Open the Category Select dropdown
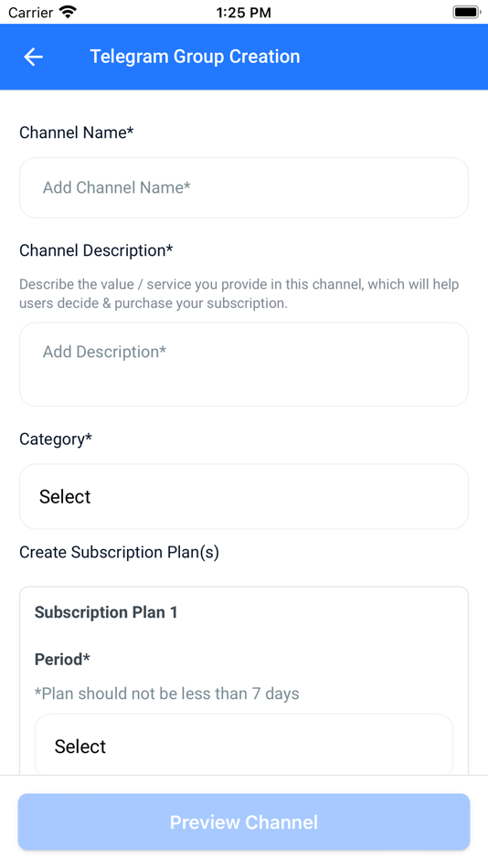Viewport: 488px width, 868px height. click(244, 496)
